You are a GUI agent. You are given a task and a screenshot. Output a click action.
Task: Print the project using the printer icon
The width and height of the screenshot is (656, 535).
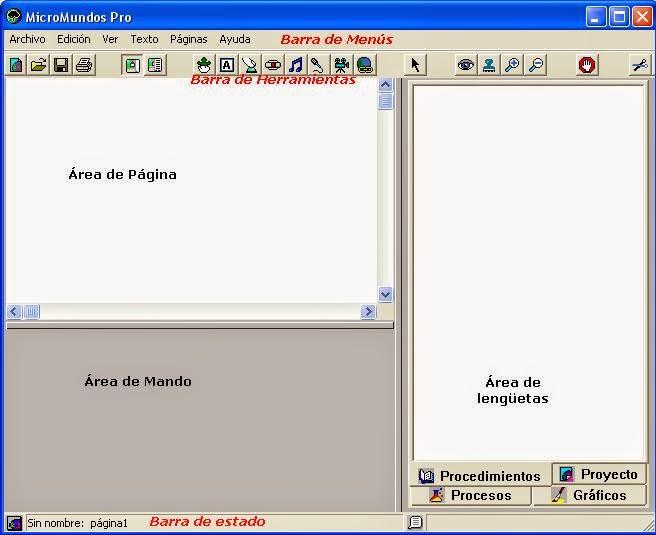coord(84,65)
